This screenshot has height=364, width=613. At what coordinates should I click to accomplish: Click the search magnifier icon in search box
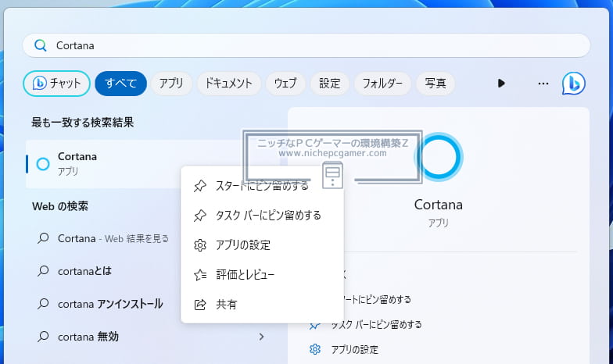click(x=41, y=45)
